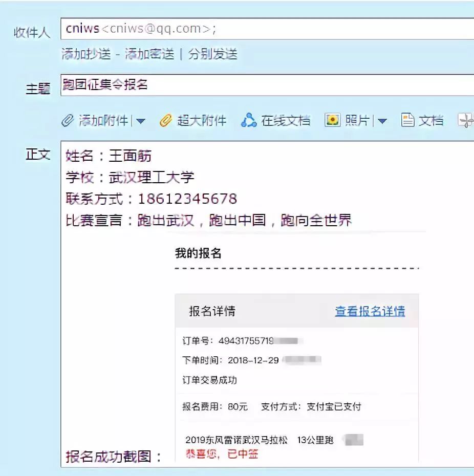
Task: Click the partially visible screenshot scissors icon
Action: [x=466, y=120]
